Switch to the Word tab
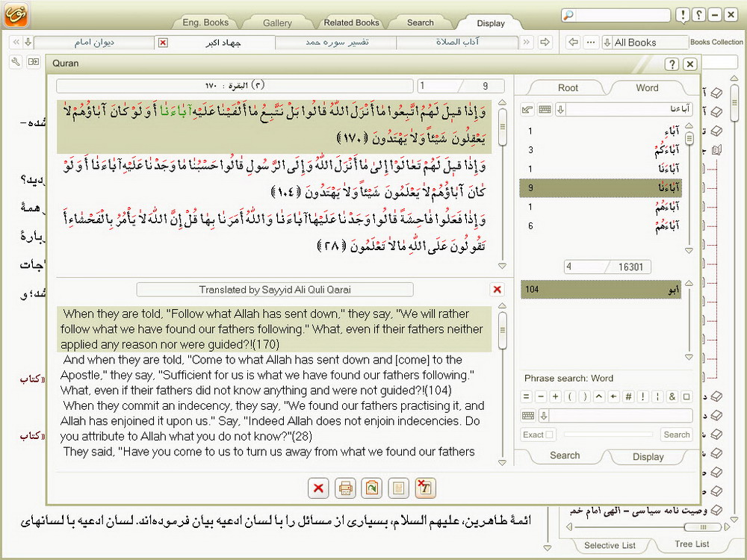 point(647,88)
